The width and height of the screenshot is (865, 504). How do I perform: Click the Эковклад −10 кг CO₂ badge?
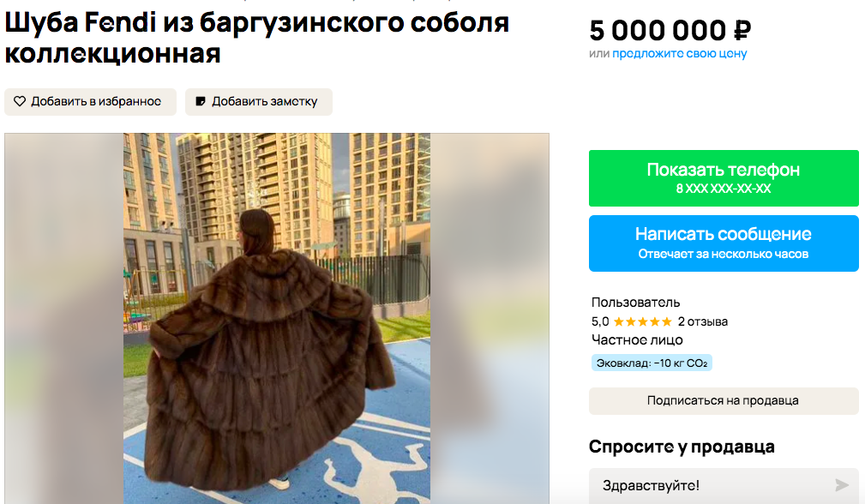(652, 363)
